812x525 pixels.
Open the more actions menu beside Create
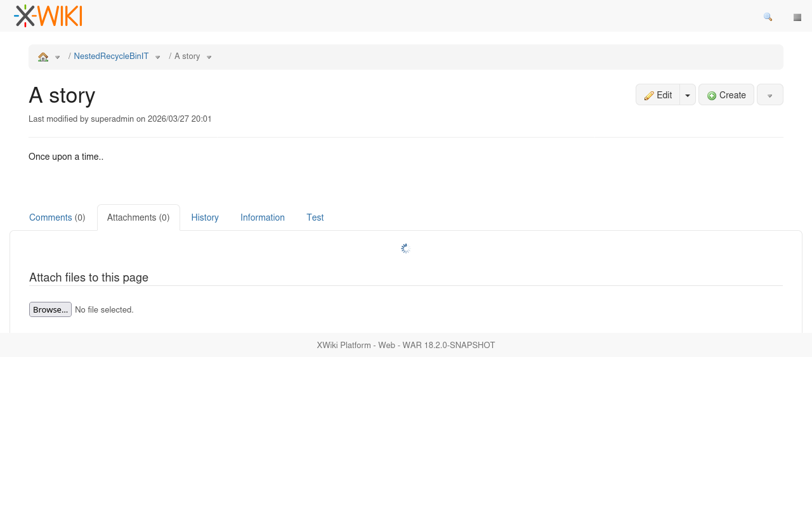(770, 95)
